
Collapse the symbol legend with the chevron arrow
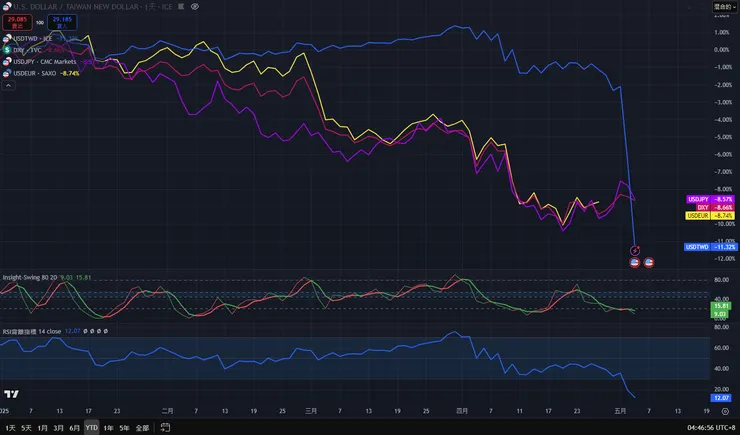(8, 85)
